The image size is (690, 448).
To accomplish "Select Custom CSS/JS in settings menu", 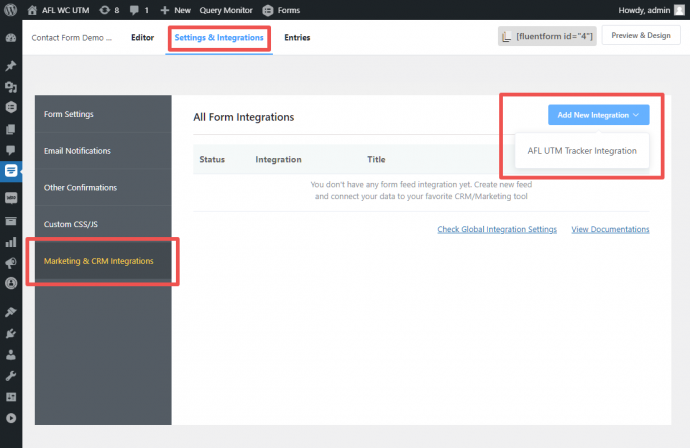I will click(x=70, y=224).
